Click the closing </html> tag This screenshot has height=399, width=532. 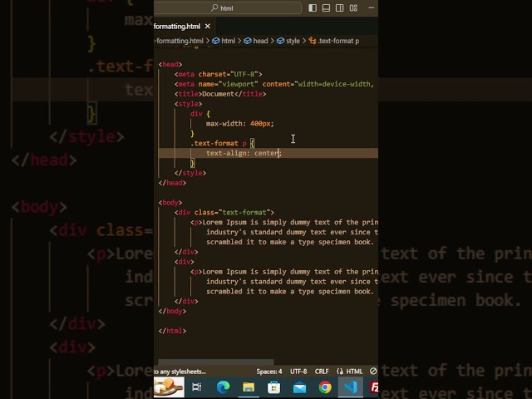[x=172, y=331]
